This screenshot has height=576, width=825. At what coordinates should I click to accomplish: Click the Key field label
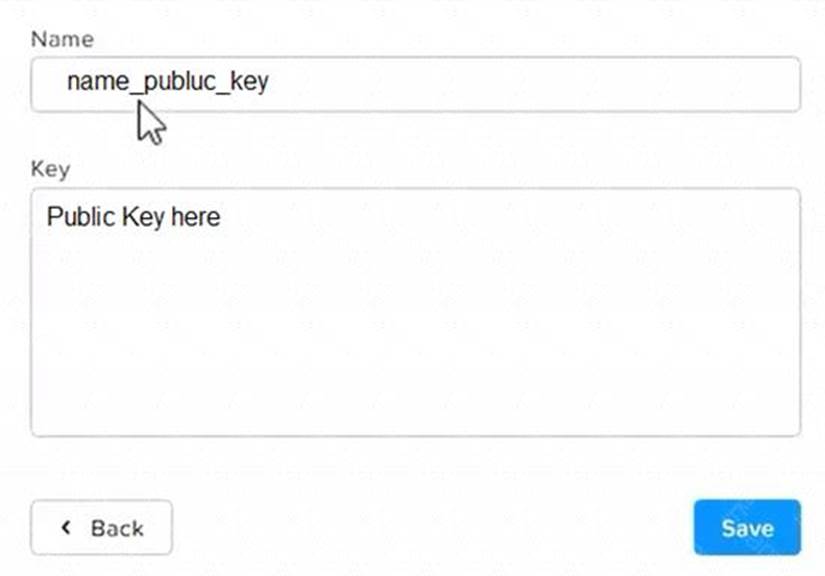[50, 168]
